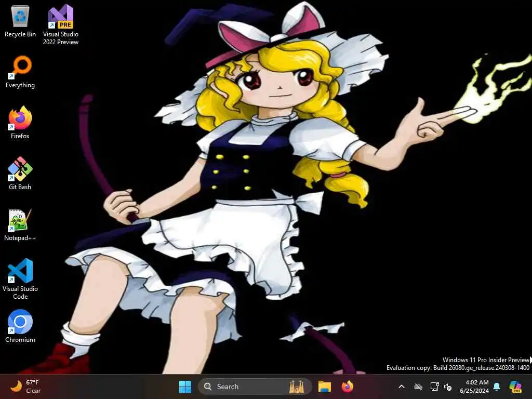The width and height of the screenshot is (532, 399).
Task: Select the Recycle Bin desktop icon
Action: pyautogui.click(x=20, y=21)
